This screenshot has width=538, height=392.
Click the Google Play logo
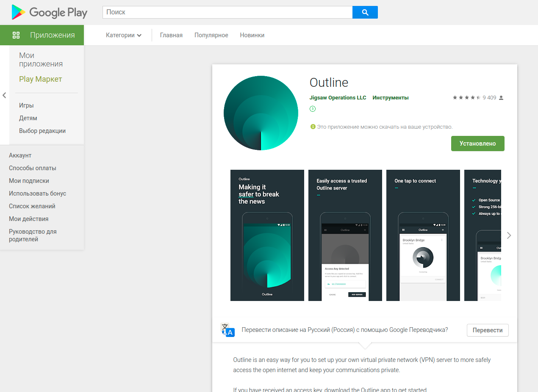pos(49,12)
